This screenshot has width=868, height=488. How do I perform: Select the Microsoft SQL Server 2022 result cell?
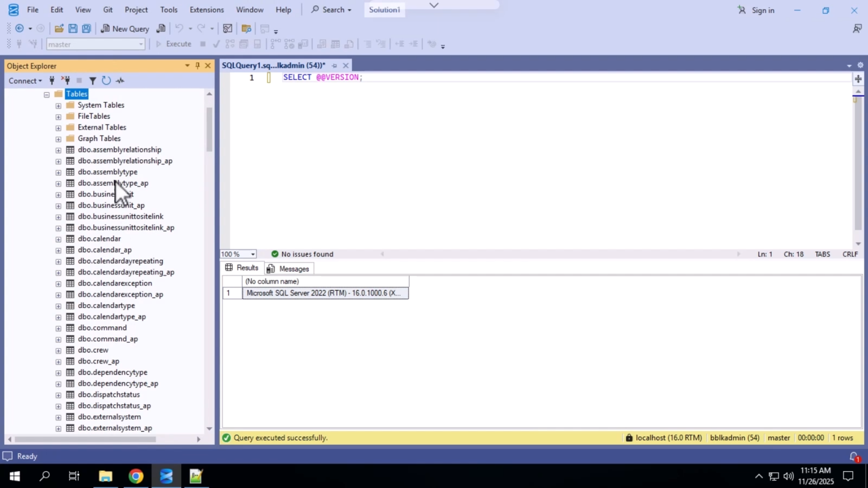pyautogui.click(x=325, y=293)
